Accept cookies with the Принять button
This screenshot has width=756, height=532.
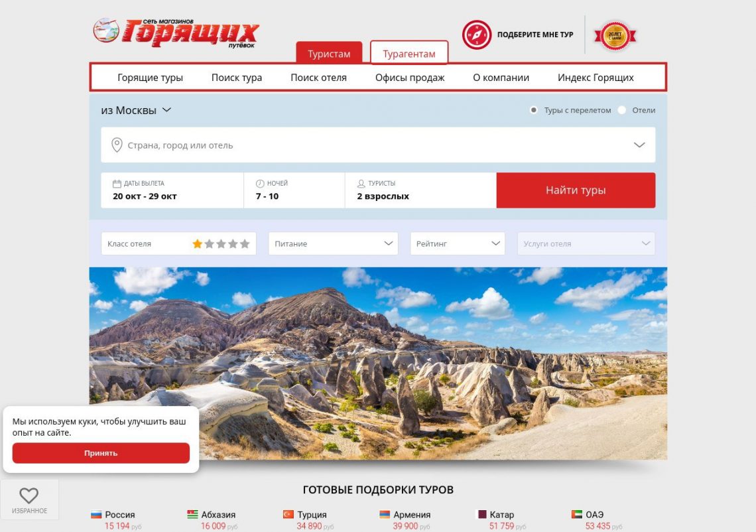(101, 453)
